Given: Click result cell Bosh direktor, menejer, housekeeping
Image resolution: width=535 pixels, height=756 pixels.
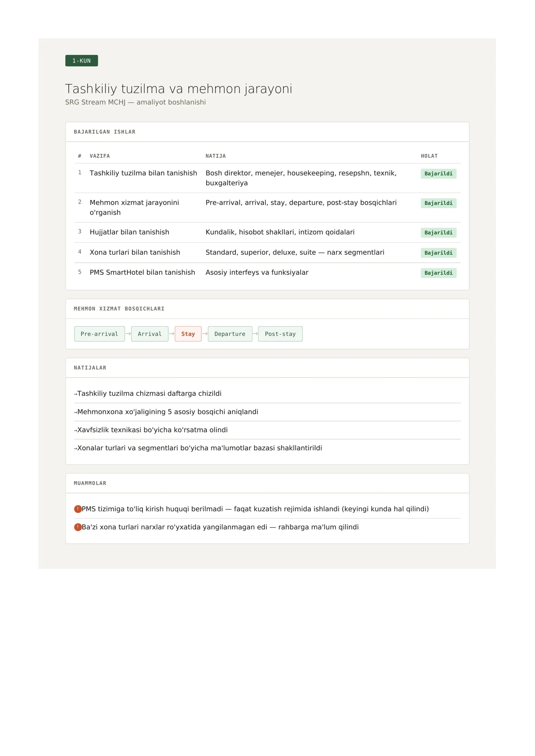Looking at the screenshot, I should click(x=301, y=178).
